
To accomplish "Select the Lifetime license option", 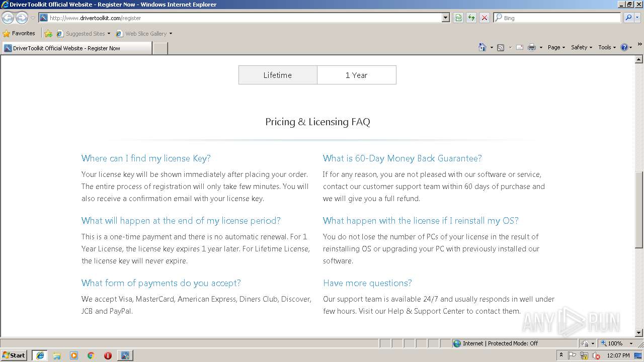I will (278, 75).
